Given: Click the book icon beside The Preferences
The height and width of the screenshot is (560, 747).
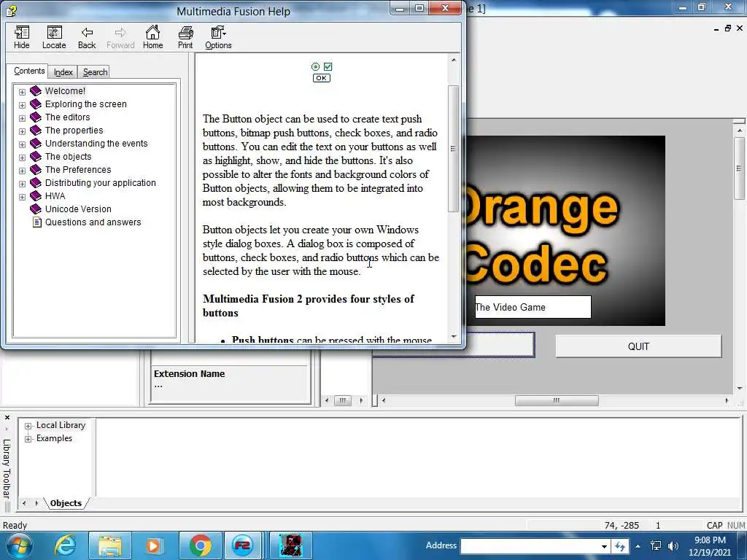Looking at the screenshot, I should point(36,169).
